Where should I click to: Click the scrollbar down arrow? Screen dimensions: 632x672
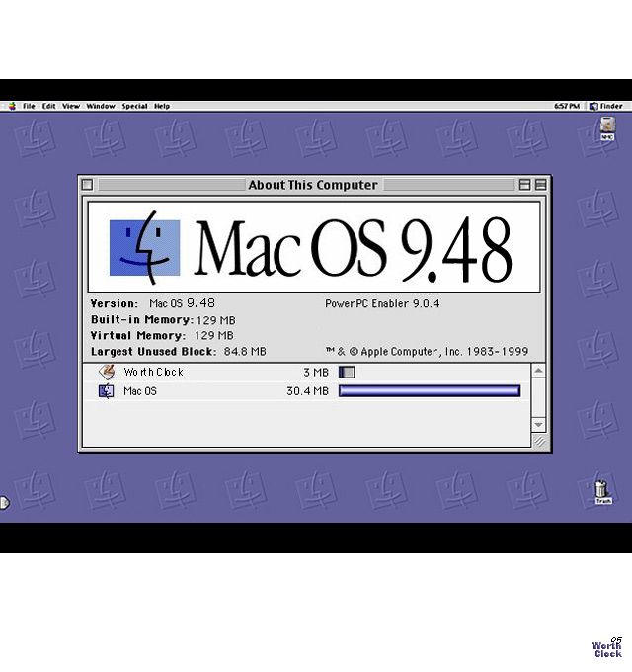point(538,424)
